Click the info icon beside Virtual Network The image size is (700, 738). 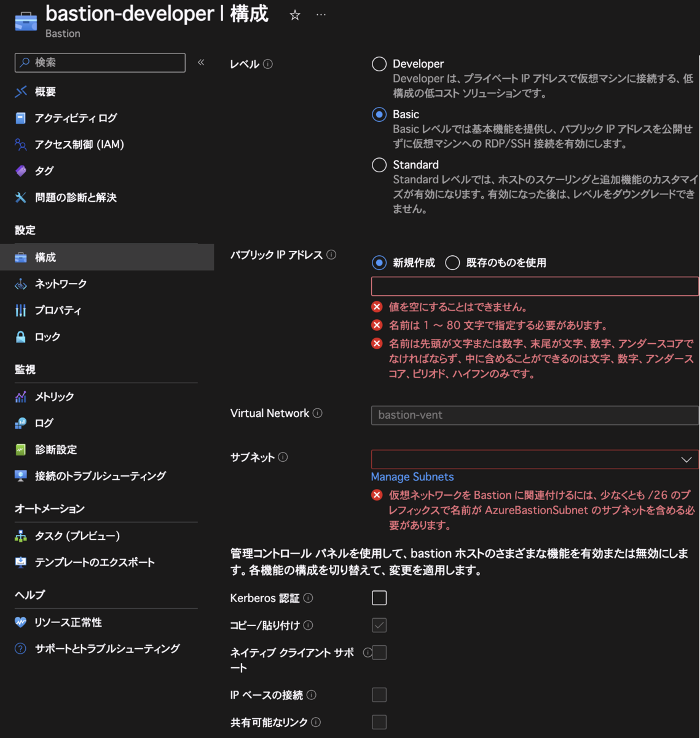point(318,413)
